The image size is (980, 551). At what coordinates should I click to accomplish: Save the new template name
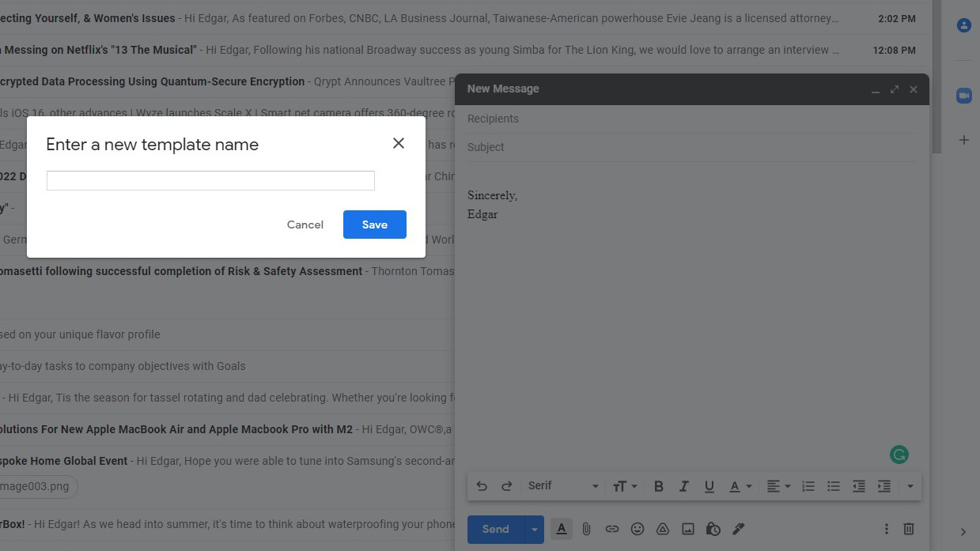pos(374,225)
